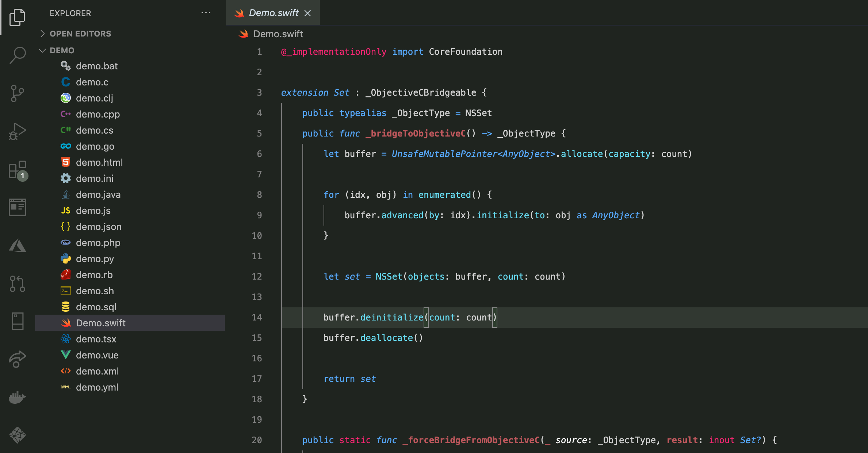Screen dimensions: 868x453
Task: Click the Explorer files icon
Action: (17, 17)
